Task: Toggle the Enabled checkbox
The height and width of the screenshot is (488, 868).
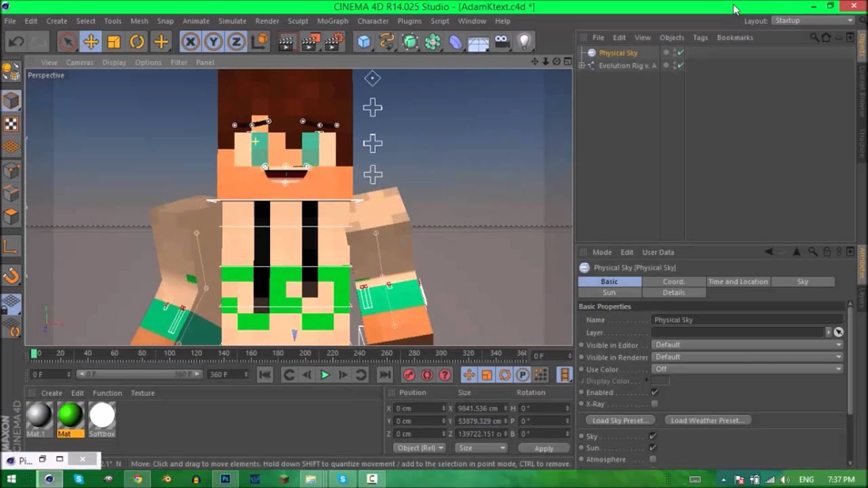Action: coord(654,392)
